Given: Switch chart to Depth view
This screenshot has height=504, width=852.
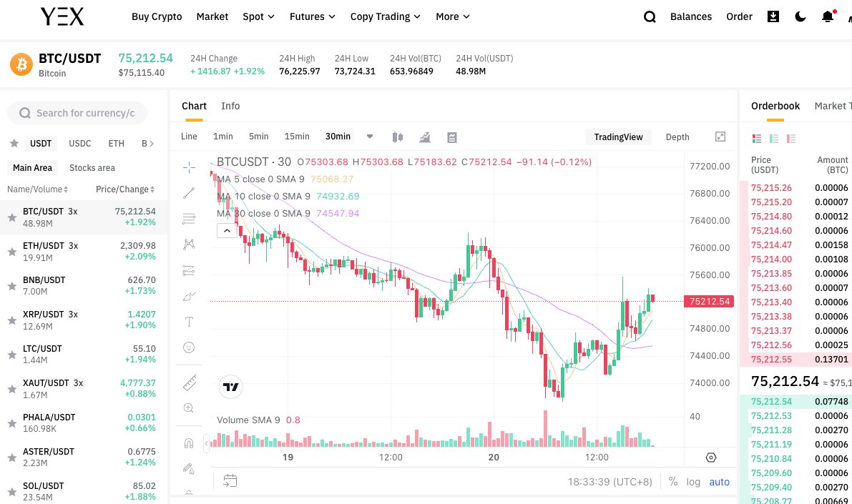Looking at the screenshot, I should coord(677,137).
